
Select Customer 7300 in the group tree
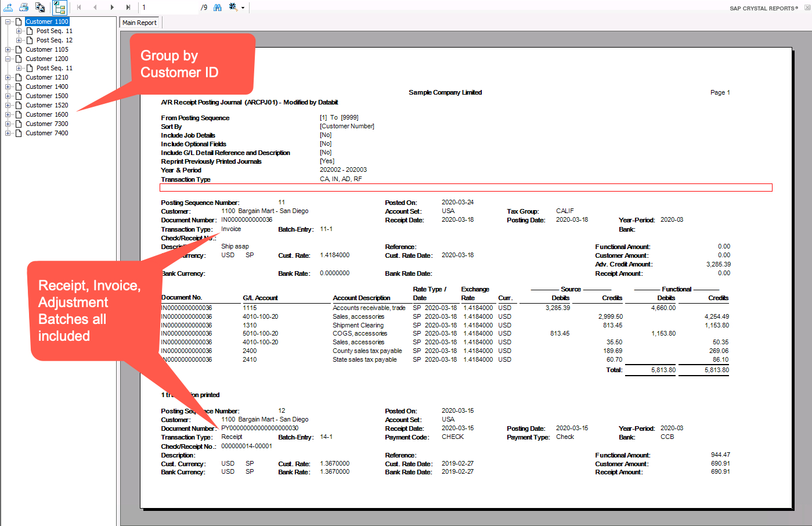(x=47, y=124)
